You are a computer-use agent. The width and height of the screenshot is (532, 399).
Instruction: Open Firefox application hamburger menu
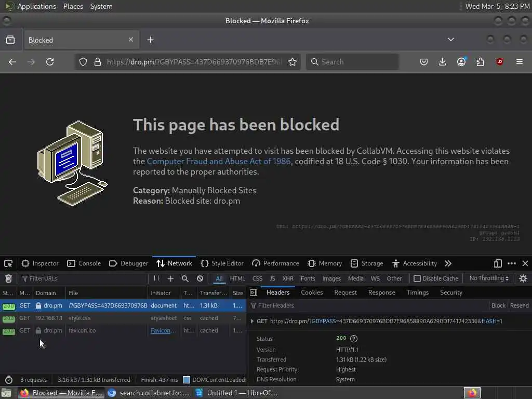tap(520, 62)
